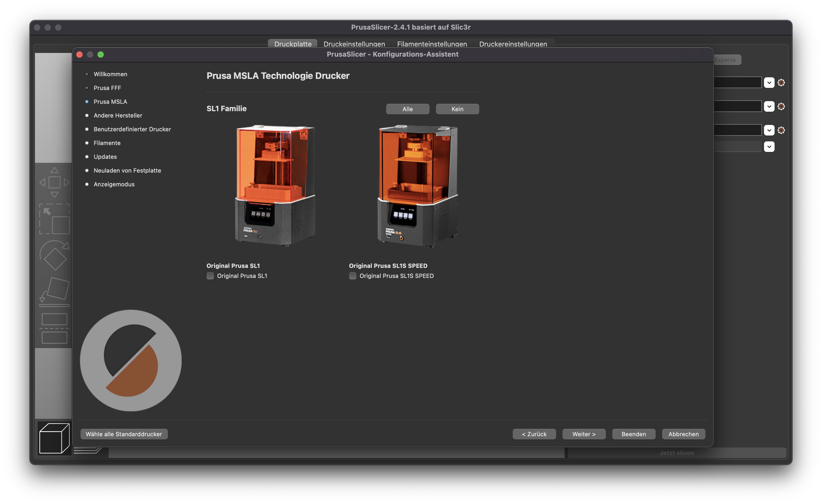Select the Place on face tool
This screenshot has width=822, height=504.
click(x=54, y=291)
